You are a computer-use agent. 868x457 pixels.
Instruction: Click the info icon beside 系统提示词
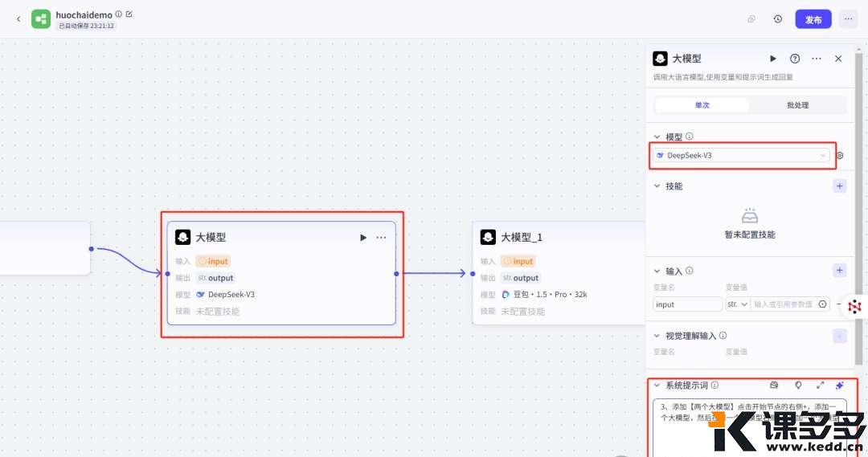tap(714, 385)
